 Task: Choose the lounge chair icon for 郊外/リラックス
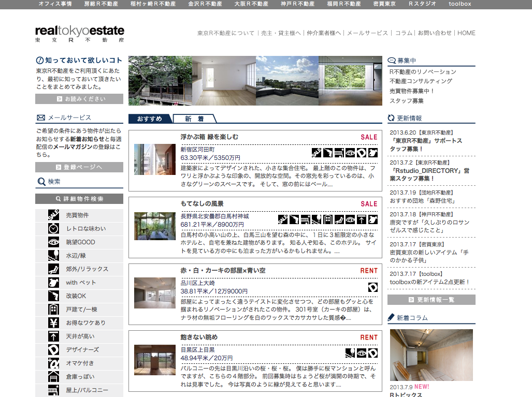pyautogui.click(x=53, y=269)
